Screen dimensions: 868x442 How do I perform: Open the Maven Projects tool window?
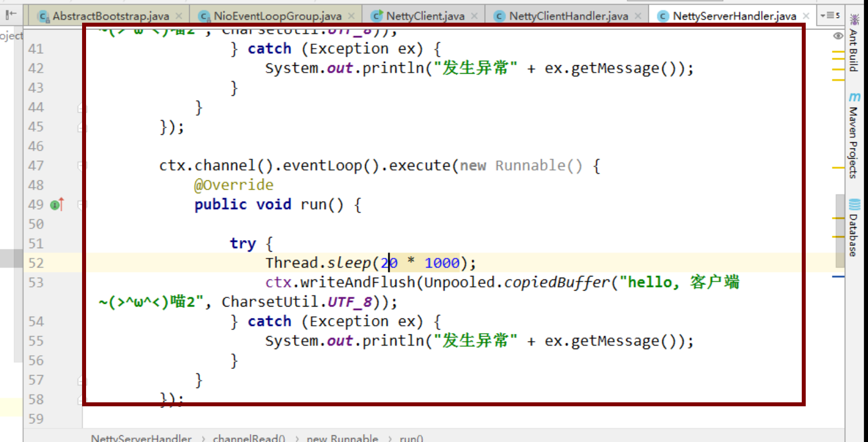(x=854, y=136)
